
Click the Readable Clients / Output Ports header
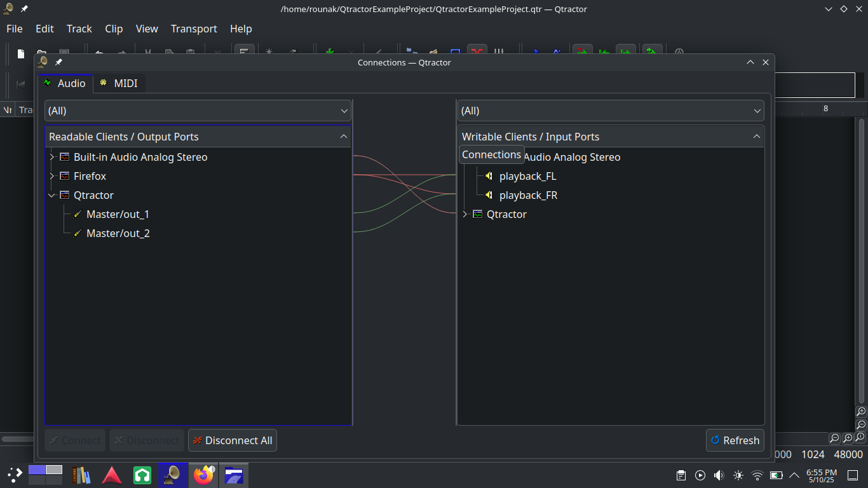tap(198, 137)
